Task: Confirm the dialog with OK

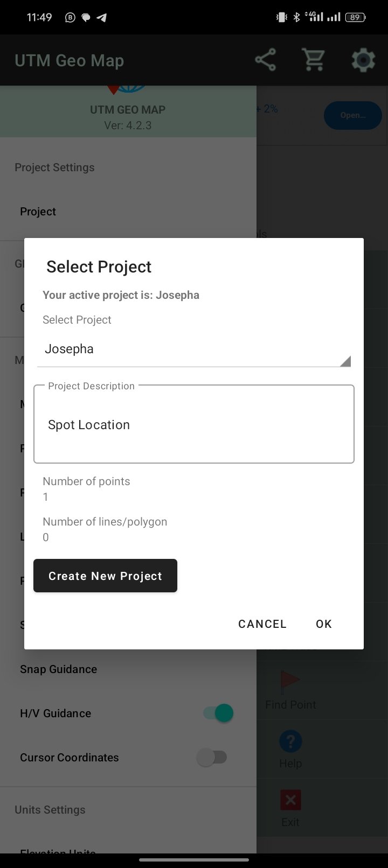Action: [324, 624]
